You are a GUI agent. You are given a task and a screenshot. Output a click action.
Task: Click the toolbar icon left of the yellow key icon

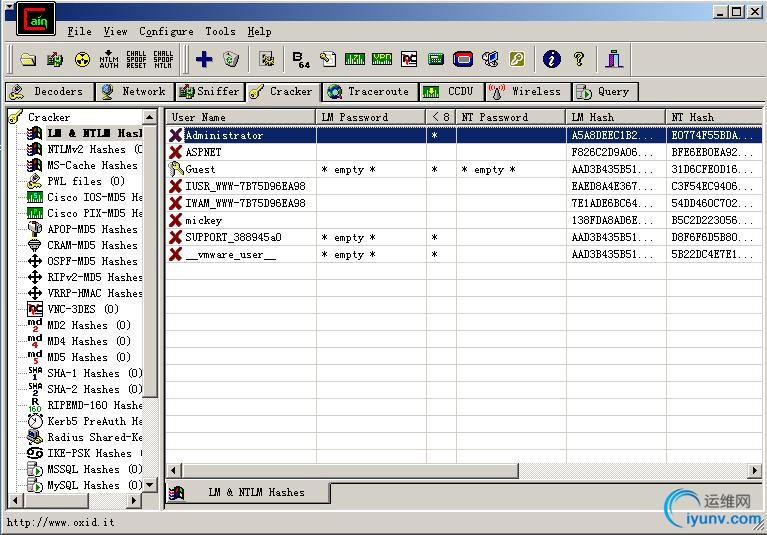[x=490, y=60]
